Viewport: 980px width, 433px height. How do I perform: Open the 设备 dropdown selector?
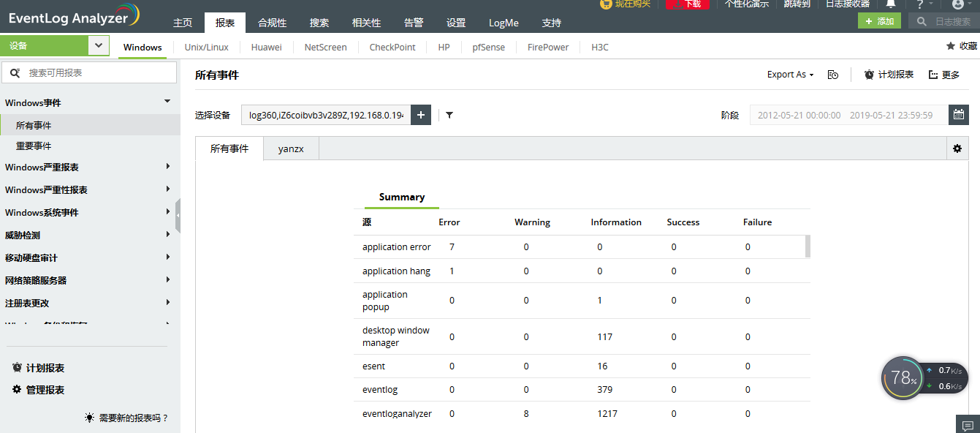tap(99, 46)
